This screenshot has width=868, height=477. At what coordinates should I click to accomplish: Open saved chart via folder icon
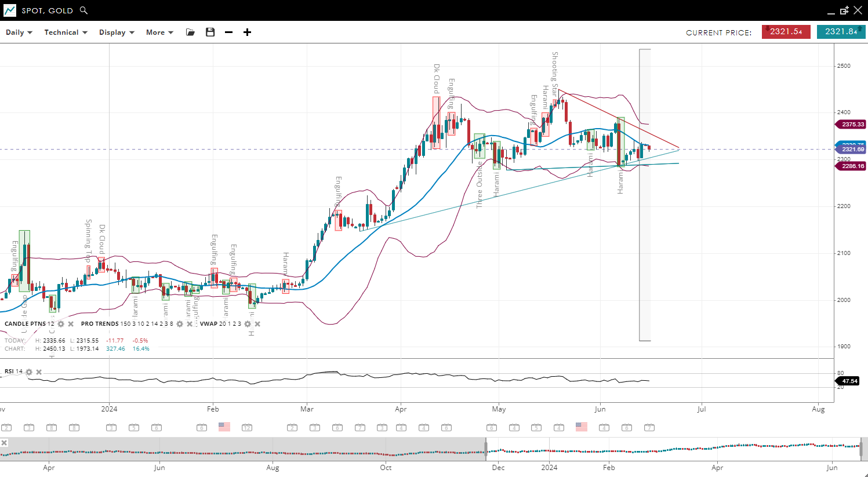pyautogui.click(x=190, y=32)
